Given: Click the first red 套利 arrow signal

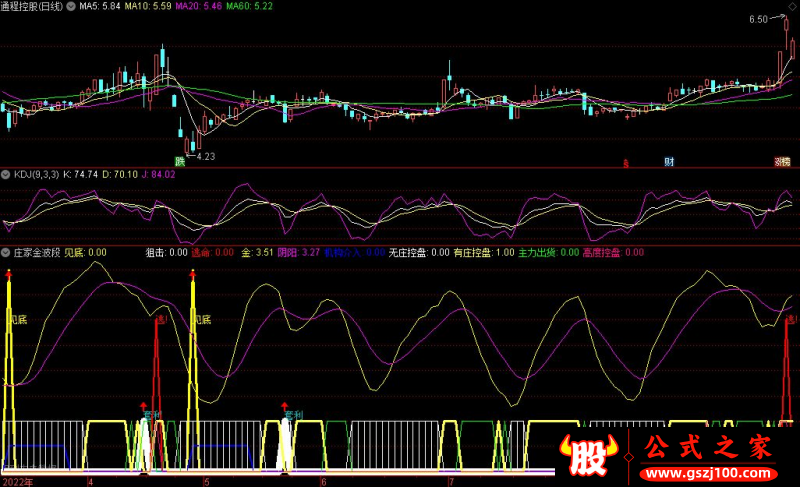Looking at the screenshot, I should point(151,412).
